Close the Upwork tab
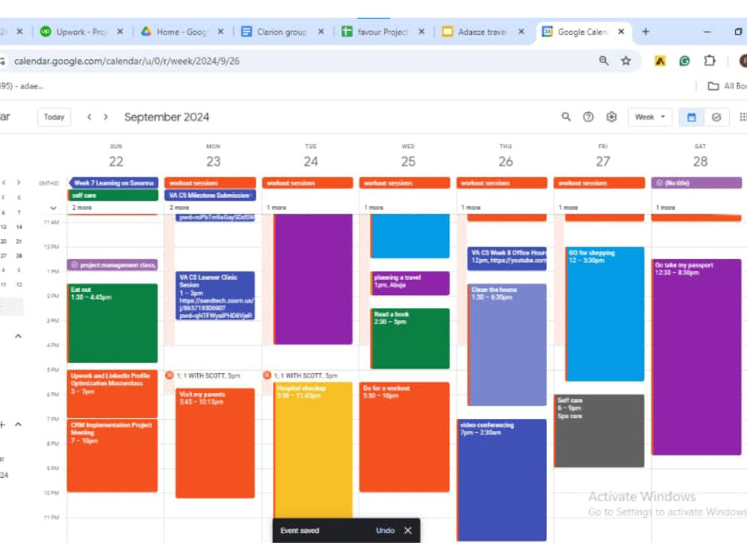Viewport: 747px width, 560px height. click(x=120, y=31)
